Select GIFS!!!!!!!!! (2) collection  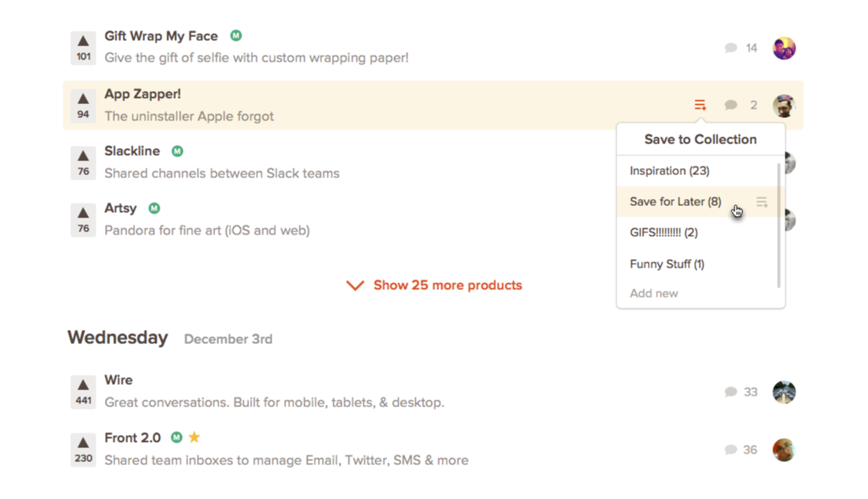tap(697, 233)
